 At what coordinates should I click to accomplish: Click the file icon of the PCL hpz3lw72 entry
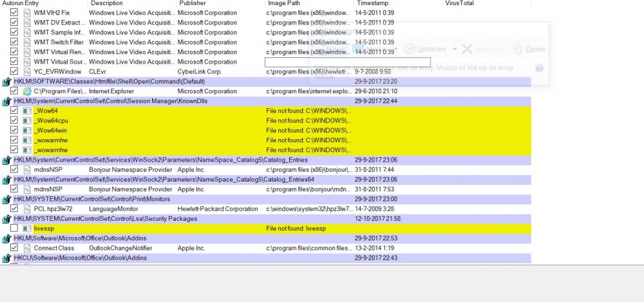27,209
